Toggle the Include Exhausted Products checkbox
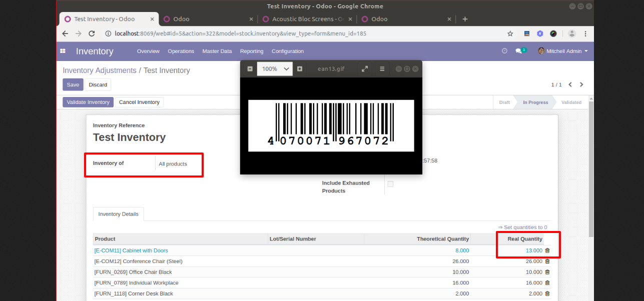 point(390,184)
